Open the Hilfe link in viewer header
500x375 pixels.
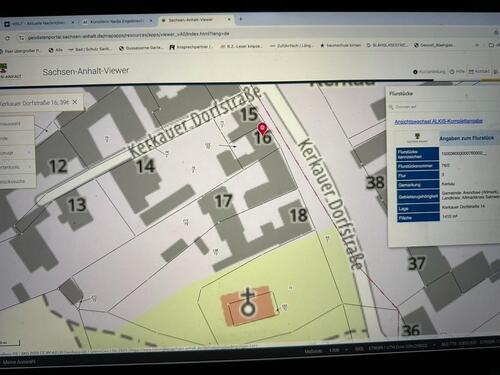[457, 71]
